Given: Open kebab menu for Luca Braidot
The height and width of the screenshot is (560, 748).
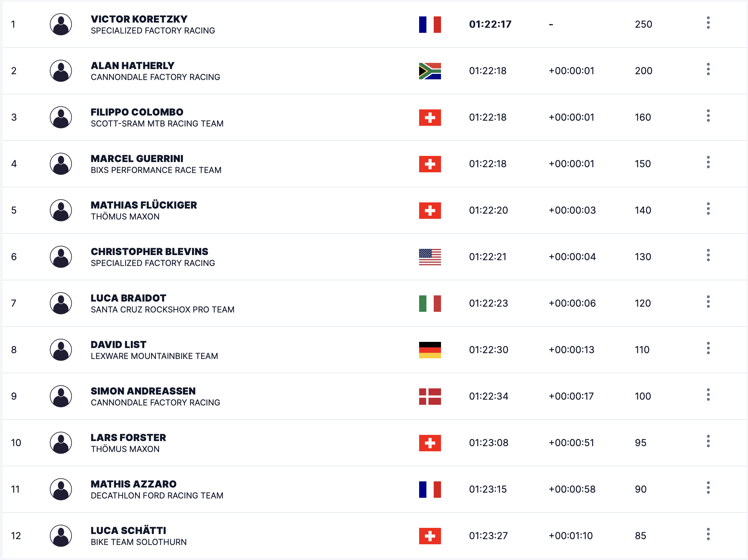Looking at the screenshot, I should 708,302.
